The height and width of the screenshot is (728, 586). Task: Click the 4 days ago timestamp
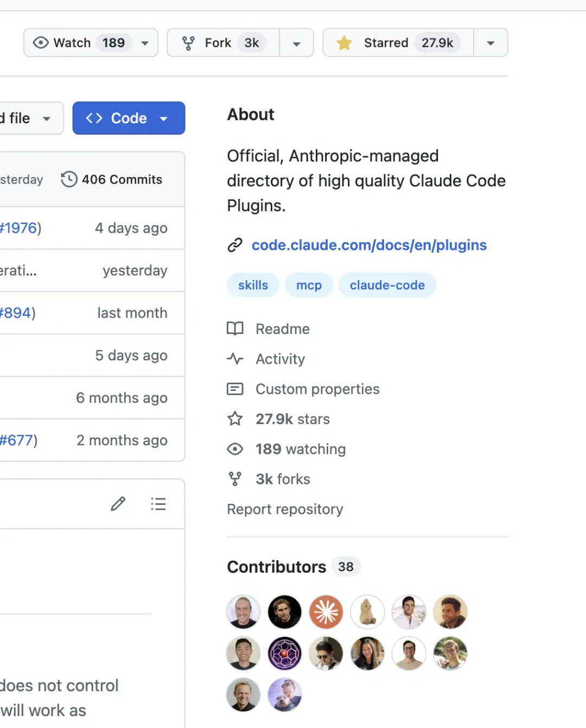tap(131, 228)
